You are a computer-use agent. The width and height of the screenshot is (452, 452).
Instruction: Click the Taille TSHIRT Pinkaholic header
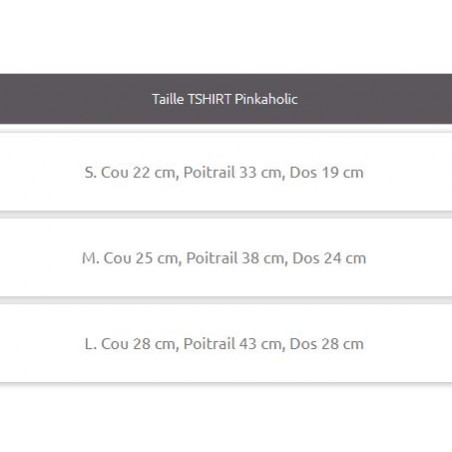click(x=226, y=99)
